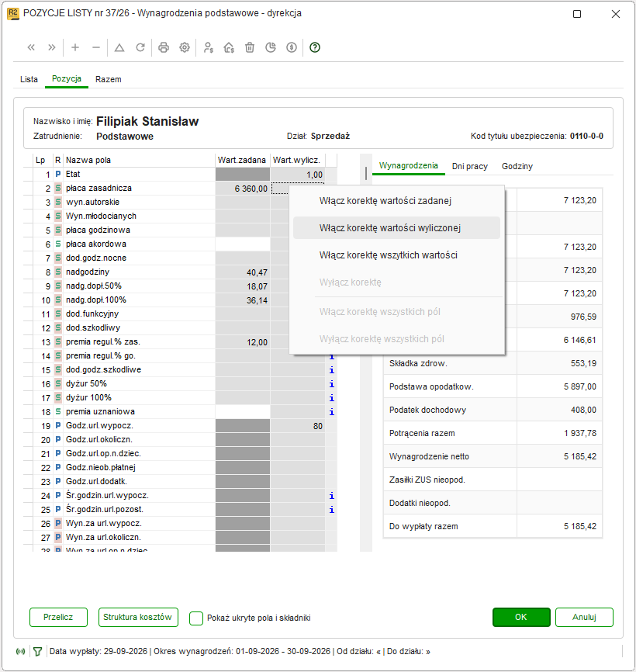Tick the 'Pokaż ukryte pola i składniki' checkbox
The height and width of the screenshot is (672, 636).
(196, 618)
